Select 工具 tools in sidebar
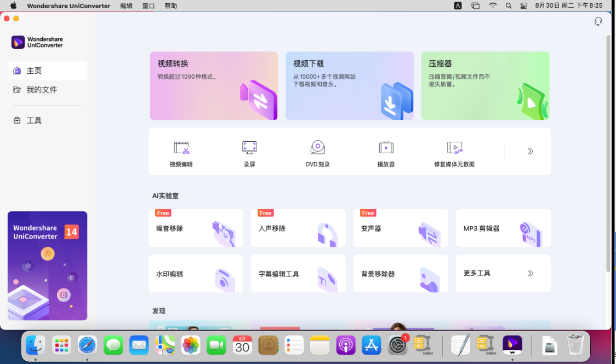616x364 pixels. click(x=47, y=120)
